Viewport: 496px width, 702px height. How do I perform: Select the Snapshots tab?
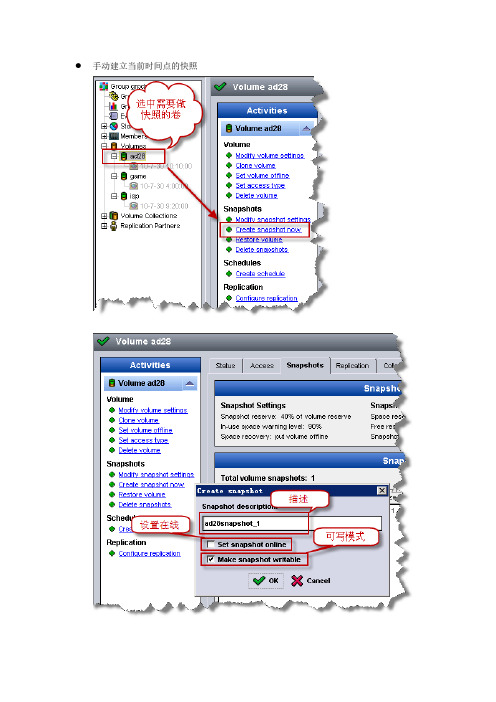point(305,365)
